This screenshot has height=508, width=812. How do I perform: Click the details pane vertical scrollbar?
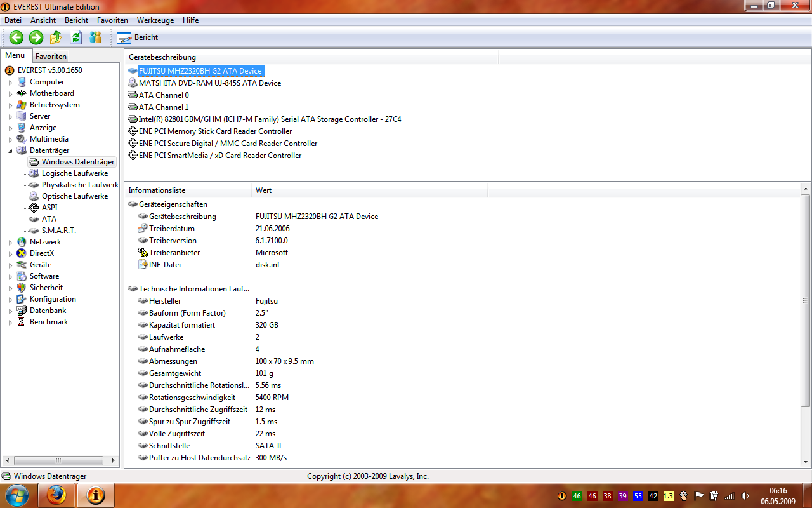click(806, 300)
